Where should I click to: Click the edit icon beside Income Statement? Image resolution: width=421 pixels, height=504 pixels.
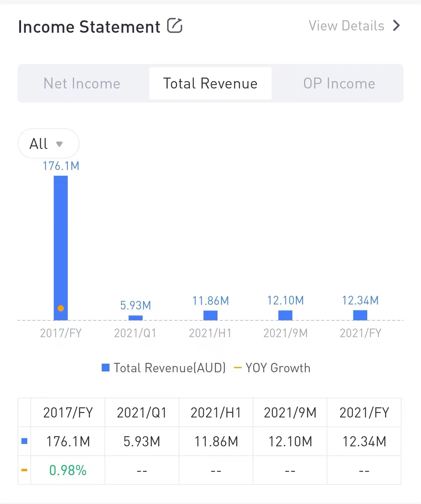(175, 26)
